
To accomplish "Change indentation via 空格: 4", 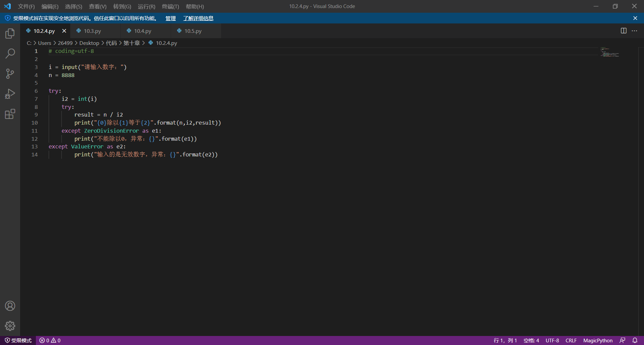I will 531,340.
